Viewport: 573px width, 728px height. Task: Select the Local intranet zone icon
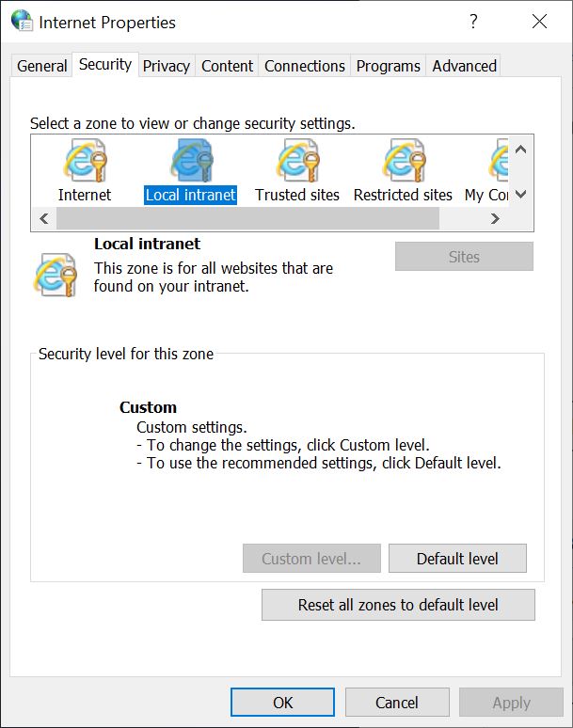[191, 161]
